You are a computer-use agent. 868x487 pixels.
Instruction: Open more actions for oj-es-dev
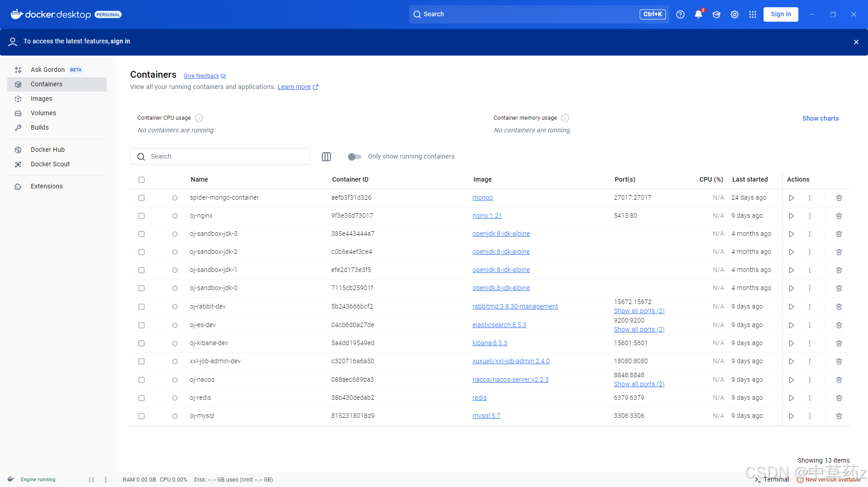click(x=810, y=325)
